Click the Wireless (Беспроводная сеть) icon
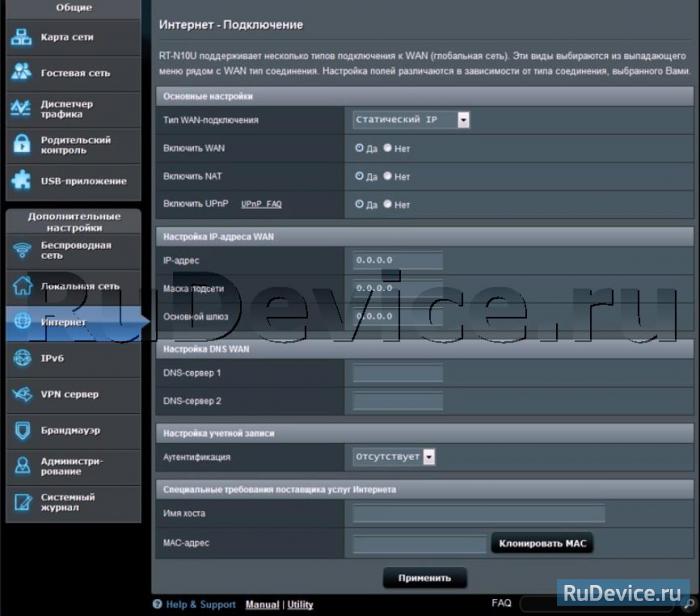This screenshot has height=616, width=700. coord(22,250)
